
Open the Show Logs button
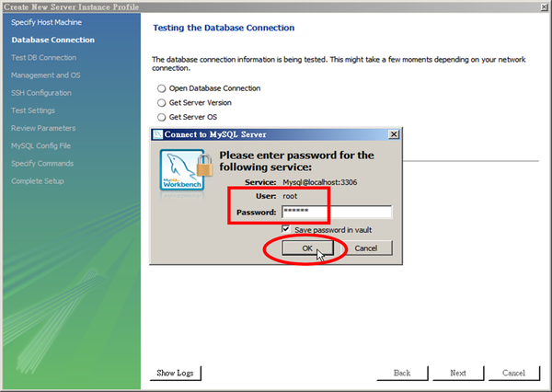(x=176, y=373)
